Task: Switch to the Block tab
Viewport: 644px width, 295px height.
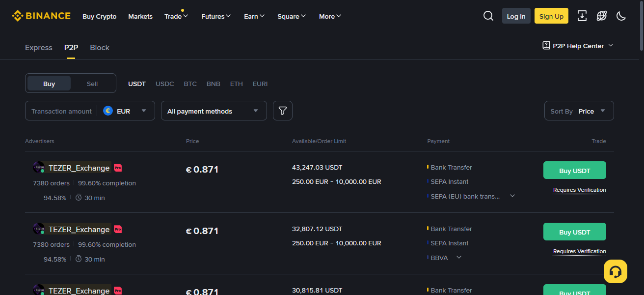Action: pos(100,48)
